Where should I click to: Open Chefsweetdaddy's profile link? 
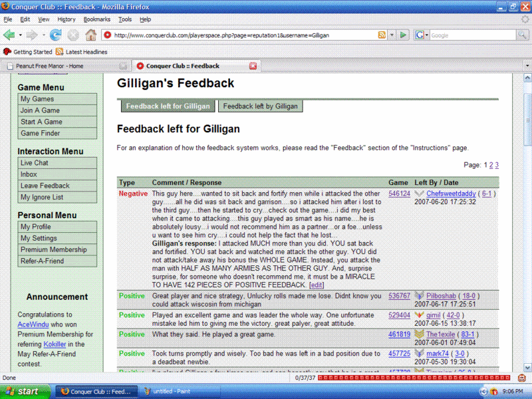click(451, 194)
